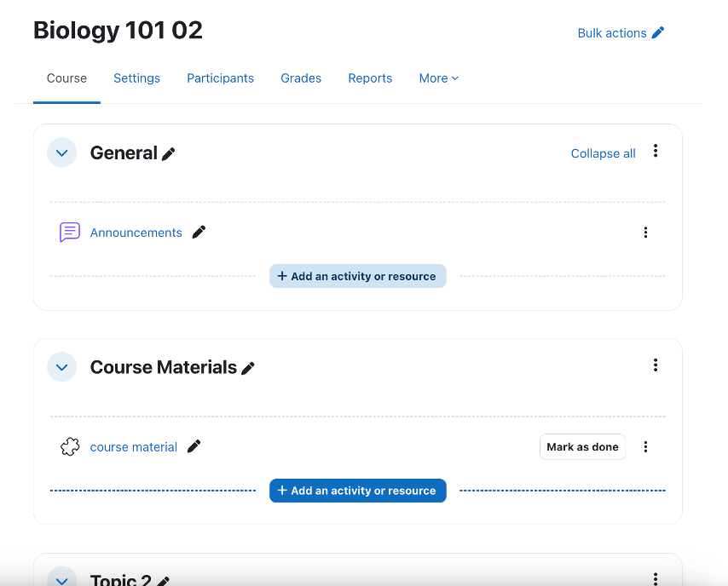Open the Grades tab
This screenshot has height=586, width=728.
[301, 78]
